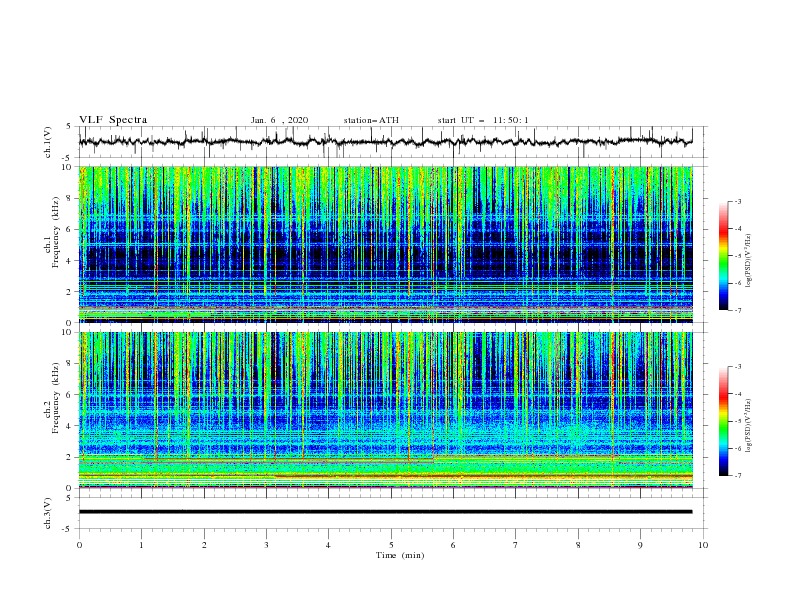Click the "4" tick on the time axis
The width and height of the screenshot is (792, 612).
328,545
